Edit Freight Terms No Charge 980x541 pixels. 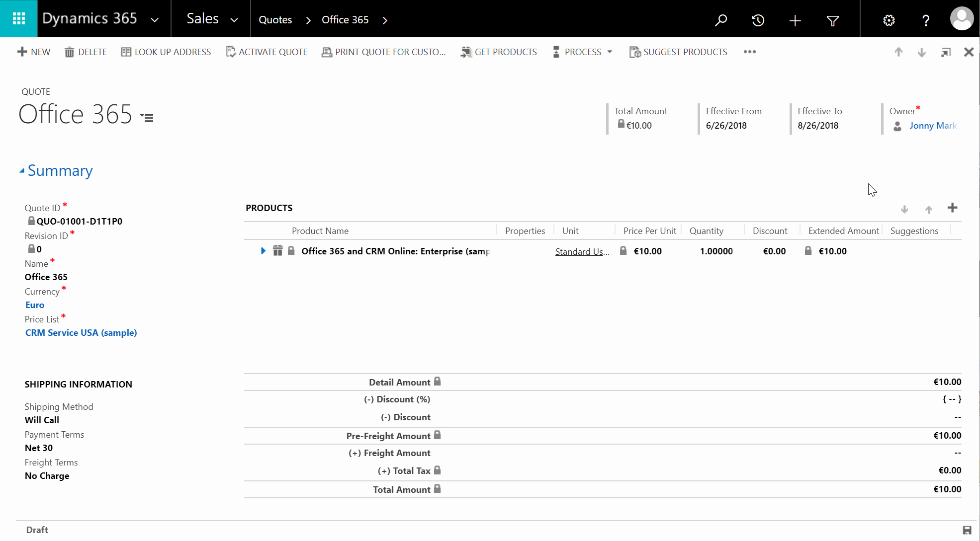(x=47, y=476)
